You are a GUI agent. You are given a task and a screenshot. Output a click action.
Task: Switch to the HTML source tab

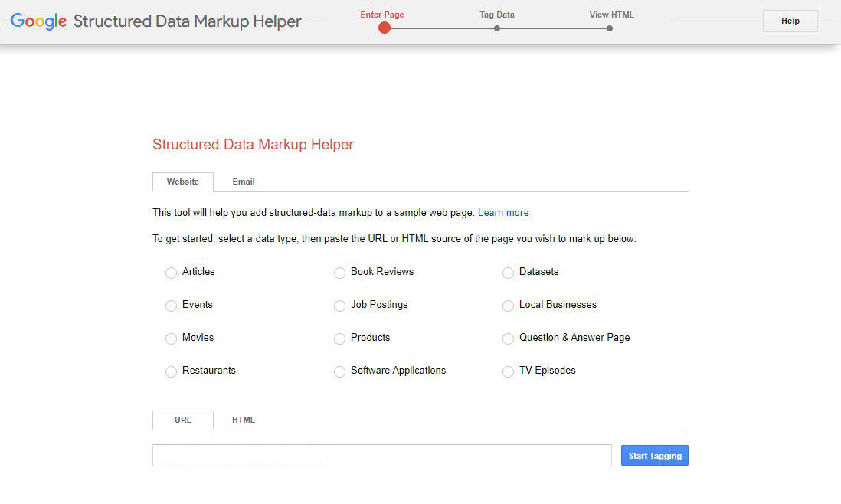coord(244,420)
